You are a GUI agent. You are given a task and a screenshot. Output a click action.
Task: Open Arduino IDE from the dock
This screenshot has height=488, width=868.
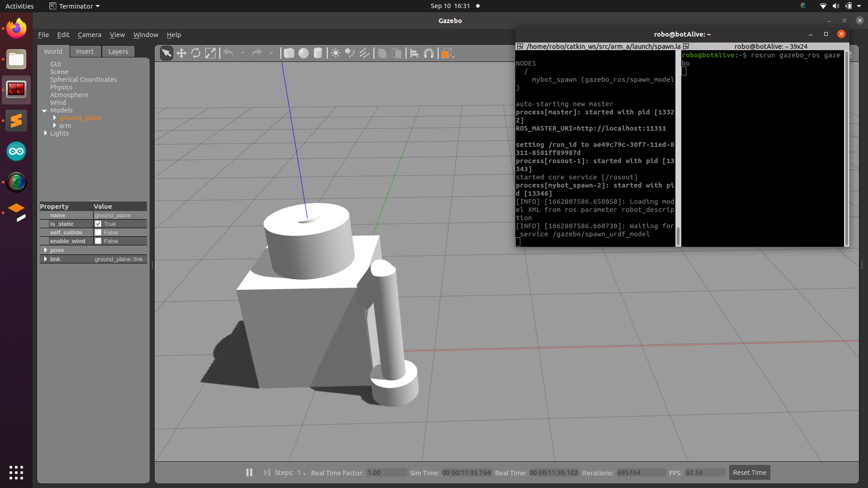pyautogui.click(x=16, y=151)
